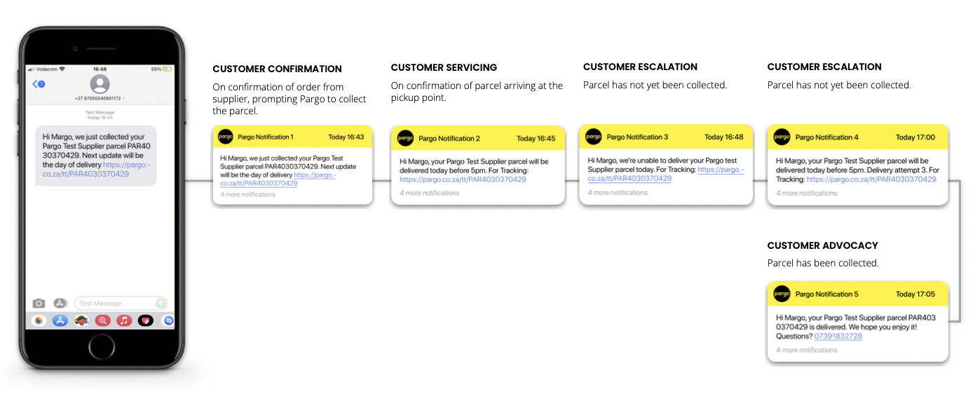
Task: Expand '4 more notifications' under Notification 1
Action: pos(248,194)
